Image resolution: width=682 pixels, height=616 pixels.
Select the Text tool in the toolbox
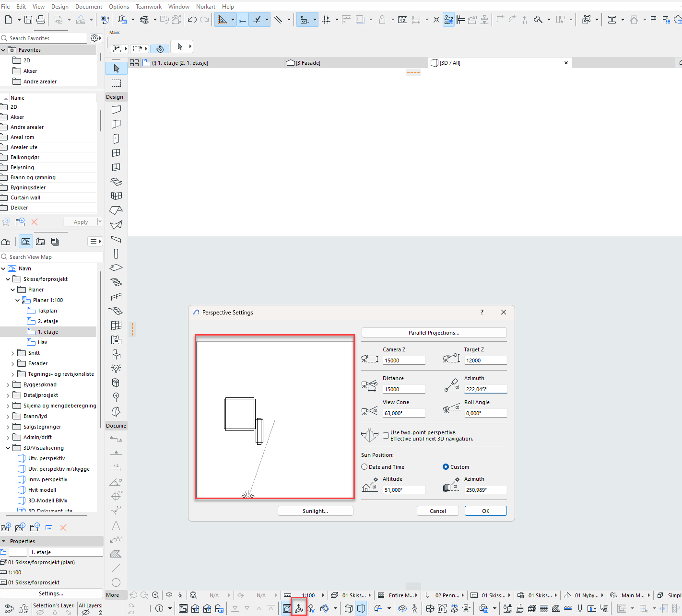click(116, 525)
